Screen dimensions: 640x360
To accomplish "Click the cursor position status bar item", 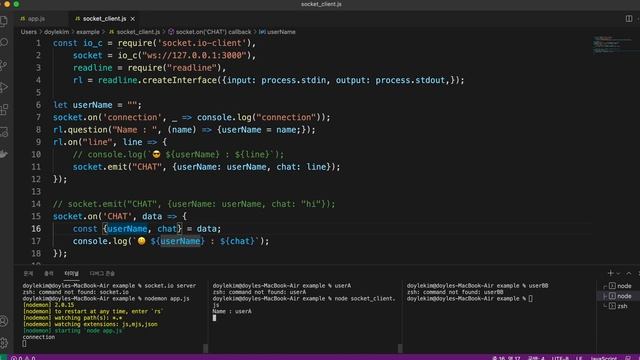I will pos(506,358).
